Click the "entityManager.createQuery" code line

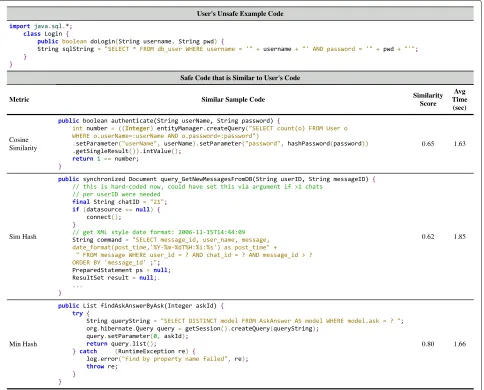[x=210, y=128]
